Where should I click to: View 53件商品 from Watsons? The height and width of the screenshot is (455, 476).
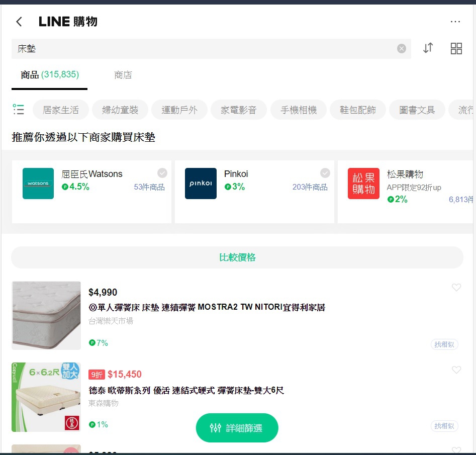click(149, 187)
